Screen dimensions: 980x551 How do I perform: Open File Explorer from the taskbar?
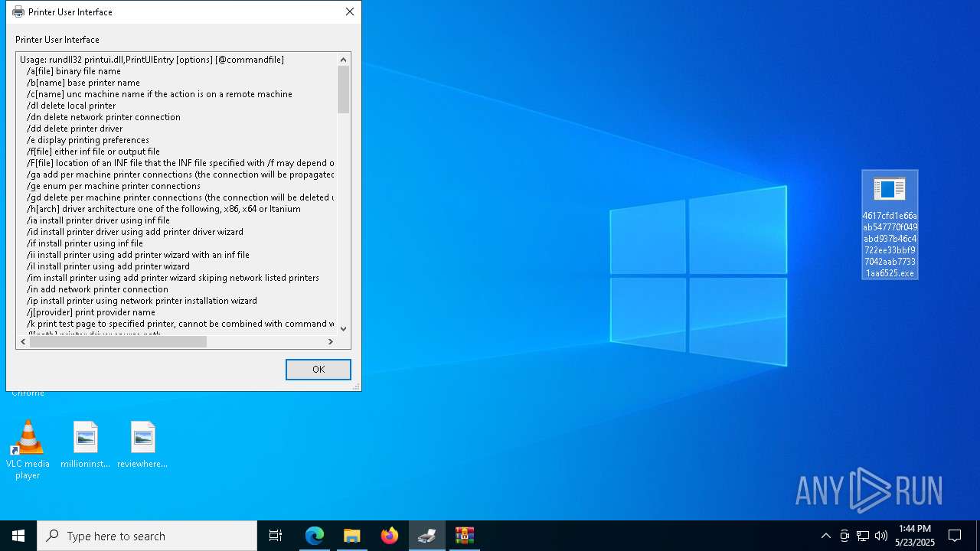click(x=352, y=536)
